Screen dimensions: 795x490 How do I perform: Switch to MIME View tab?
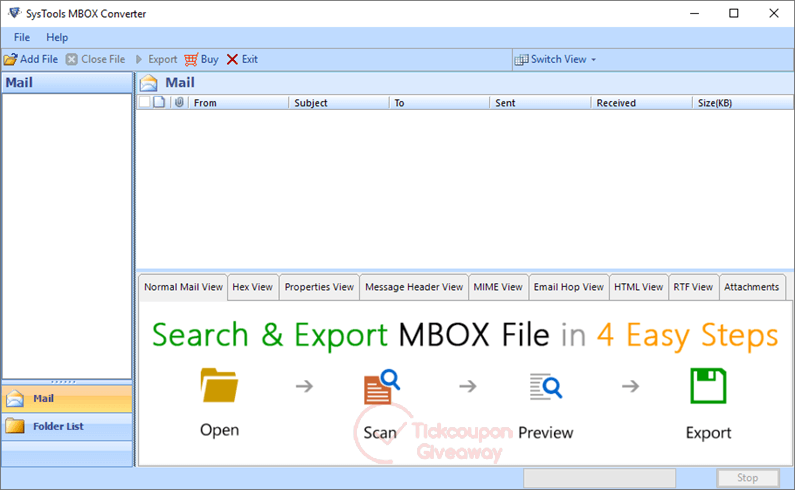pyautogui.click(x=498, y=287)
